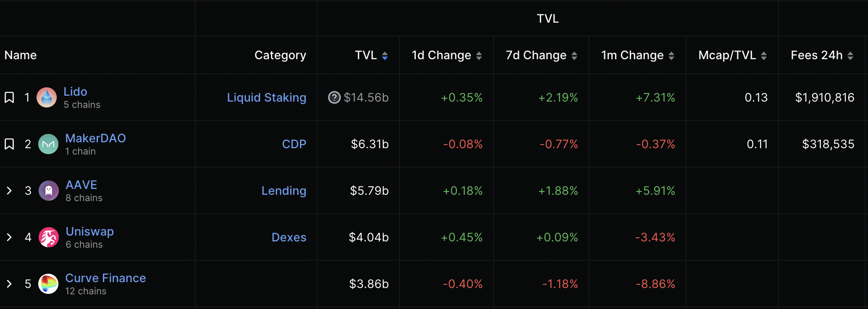
Task: Click the Curve Finance rainbow logo
Action: pyautogui.click(x=48, y=284)
